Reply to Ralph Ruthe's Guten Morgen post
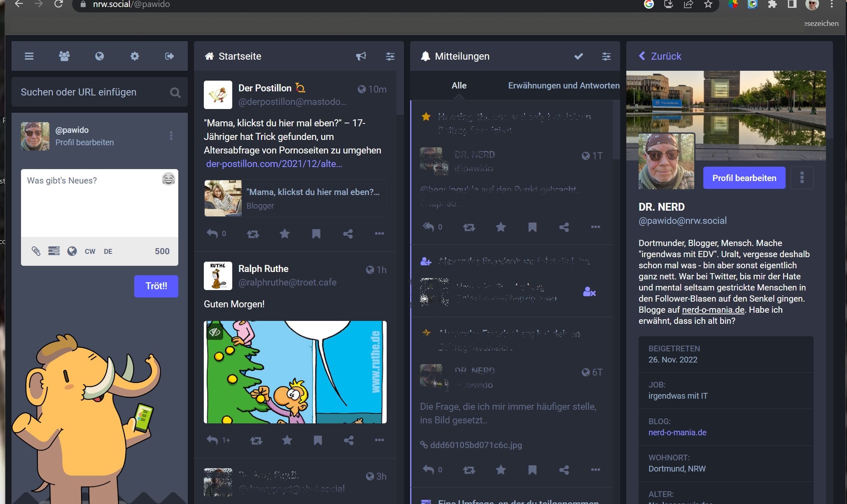Image resolution: width=847 pixels, height=504 pixels. pos(212,440)
